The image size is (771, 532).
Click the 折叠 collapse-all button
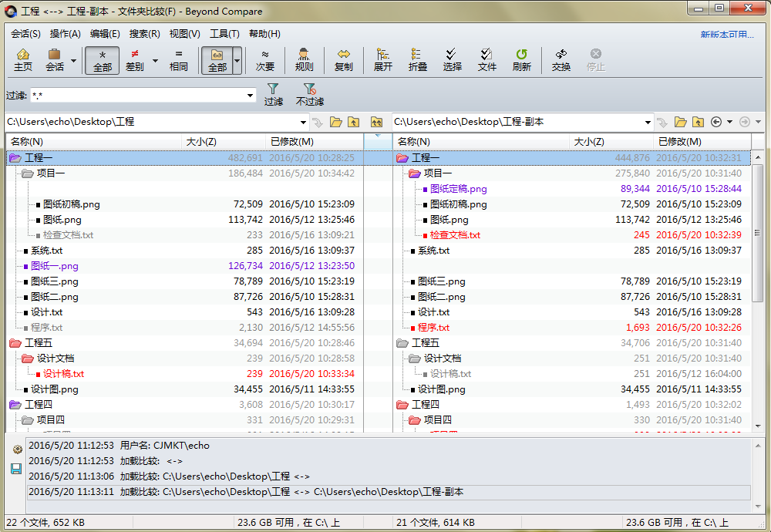click(x=417, y=60)
